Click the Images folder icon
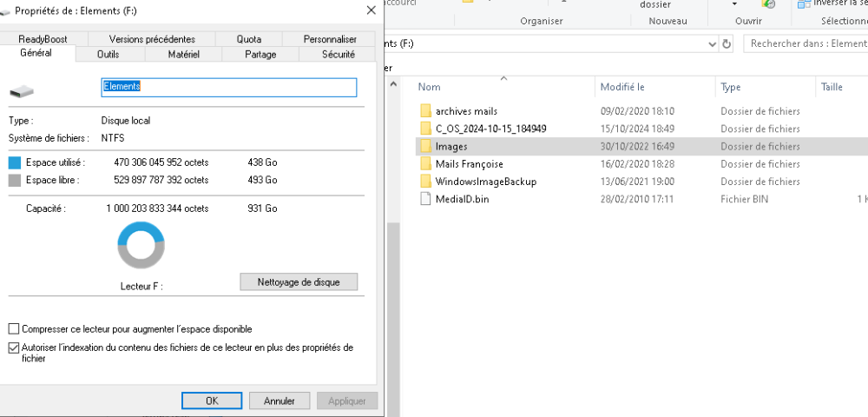The width and height of the screenshot is (868, 417). pyautogui.click(x=425, y=147)
